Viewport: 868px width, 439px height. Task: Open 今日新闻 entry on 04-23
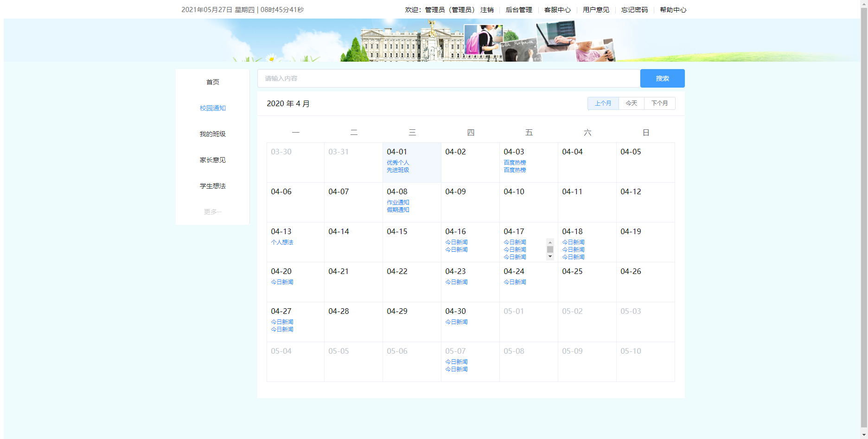[456, 282]
